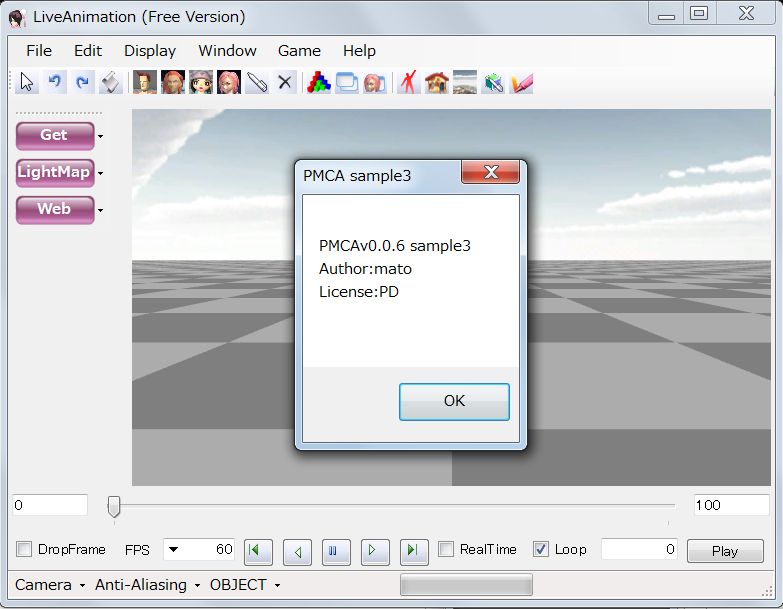783x609 pixels.
Task: Click the pink Get button
Action: click(55, 136)
